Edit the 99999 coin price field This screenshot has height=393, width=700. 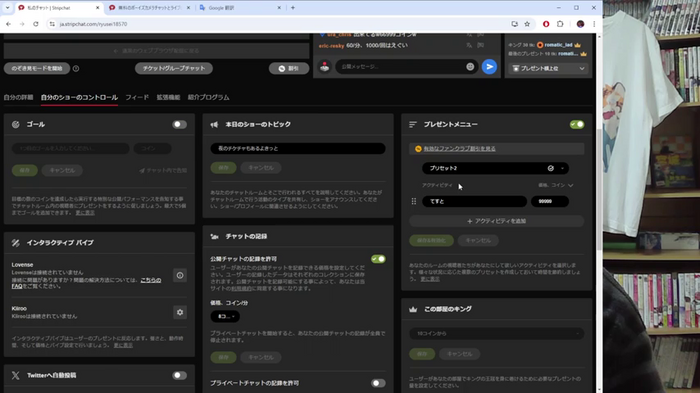(x=550, y=201)
